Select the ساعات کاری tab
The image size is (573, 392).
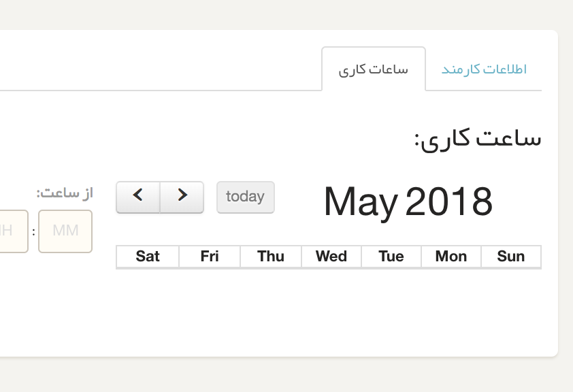point(374,69)
